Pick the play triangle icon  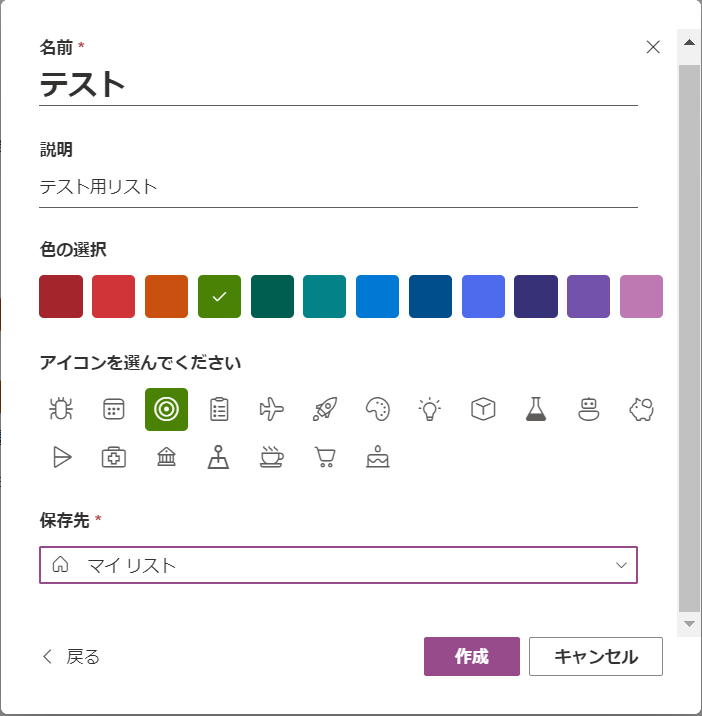pyautogui.click(x=61, y=458)
